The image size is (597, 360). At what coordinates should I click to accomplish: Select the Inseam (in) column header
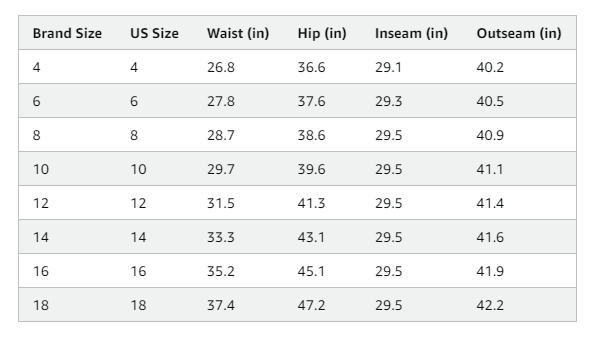411,33
